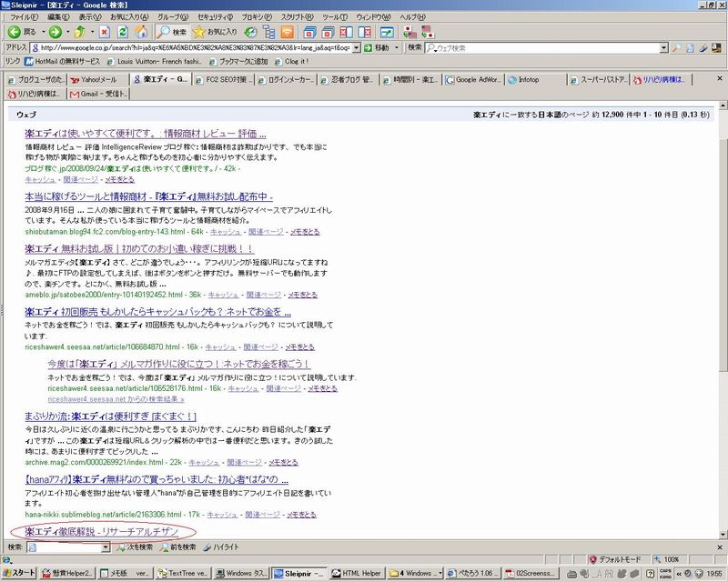Click 次を検索 find next button

tap(134, 547)
